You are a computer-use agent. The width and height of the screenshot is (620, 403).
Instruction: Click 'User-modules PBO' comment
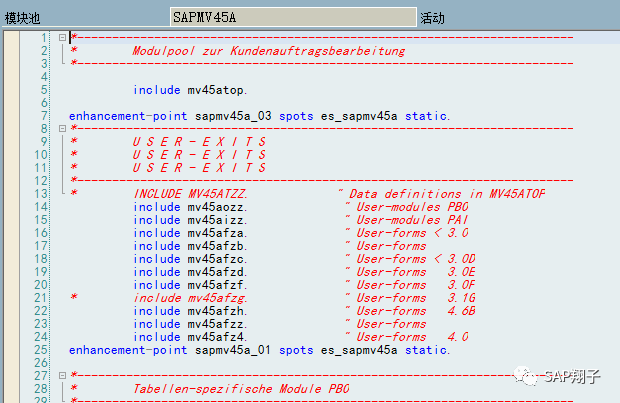coord(412,207)
